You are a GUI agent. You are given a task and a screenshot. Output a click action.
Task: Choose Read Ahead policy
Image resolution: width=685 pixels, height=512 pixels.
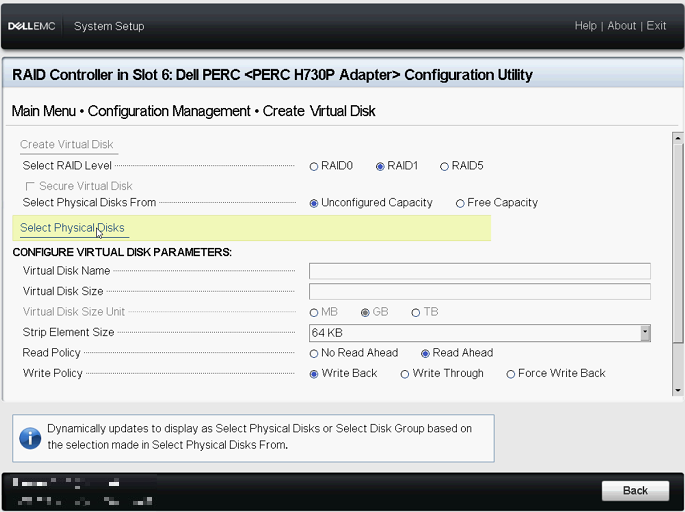425,354
